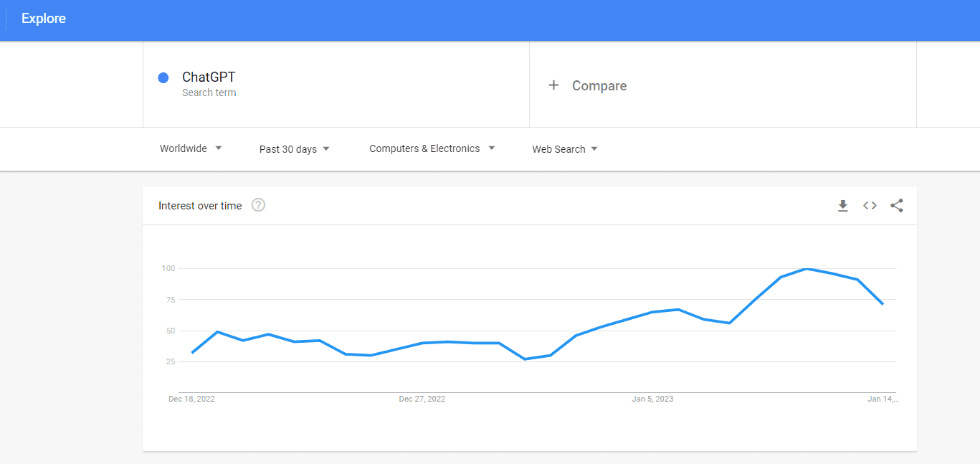The width and height of the screenshot is (980, 464).
Task: Click the plus icon beside Compare
Action: 553,85
